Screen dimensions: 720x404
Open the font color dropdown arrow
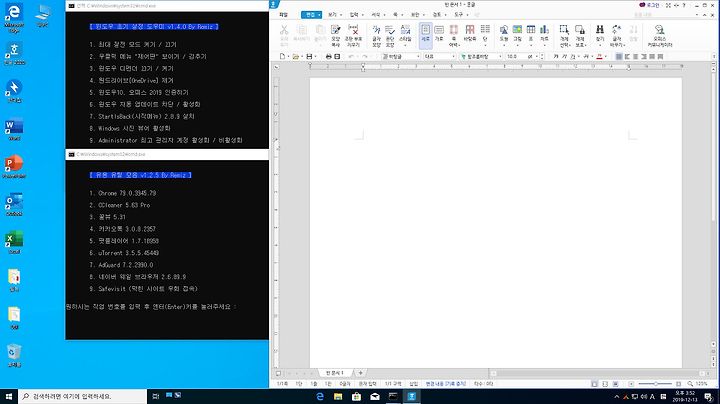tap(606, 56)
